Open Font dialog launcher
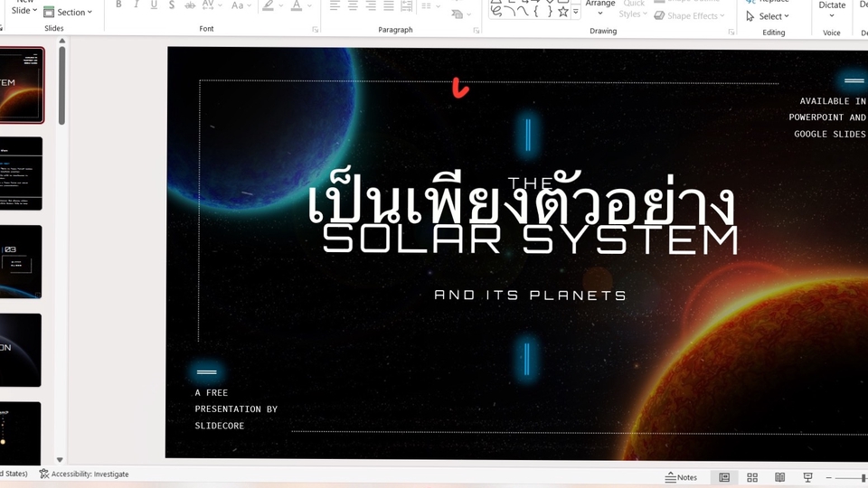 [315, 29]
